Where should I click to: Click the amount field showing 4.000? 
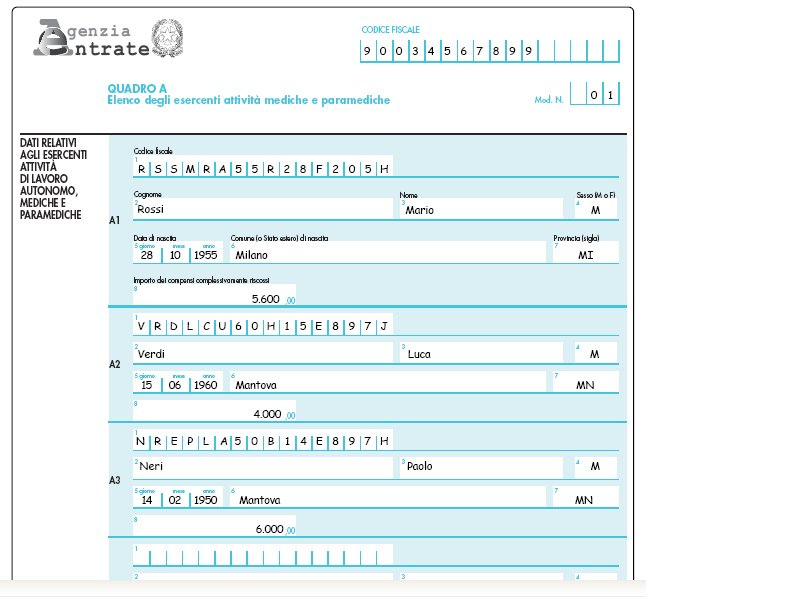(x=215, y=413)
